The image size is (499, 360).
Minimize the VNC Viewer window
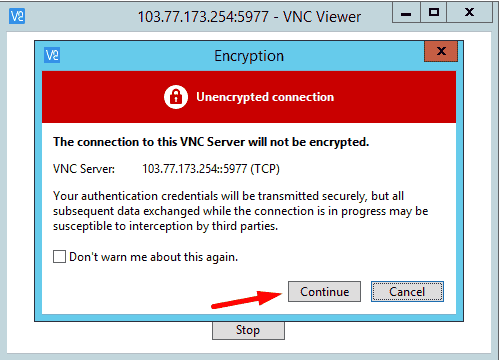tap(406, 13)
